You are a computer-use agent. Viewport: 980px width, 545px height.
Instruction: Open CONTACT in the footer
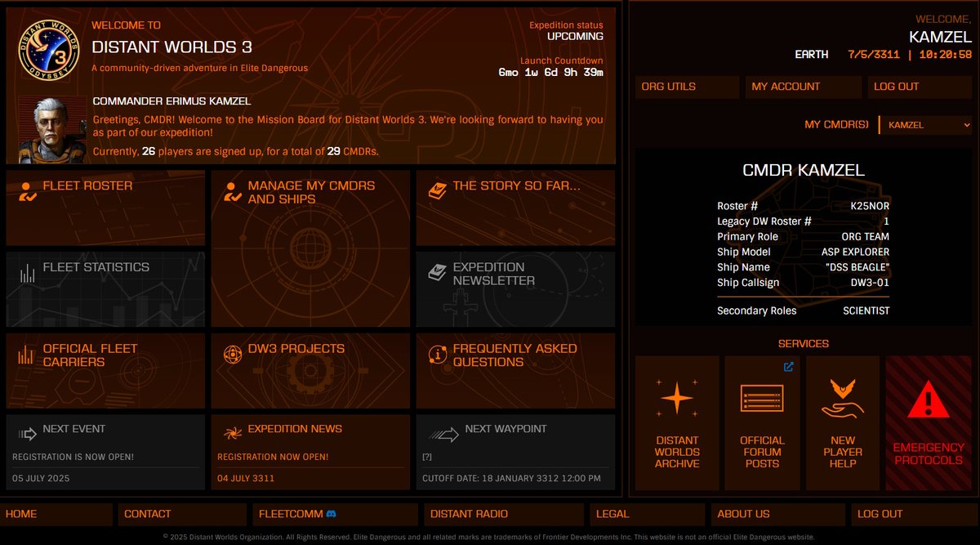pos(182,514)
